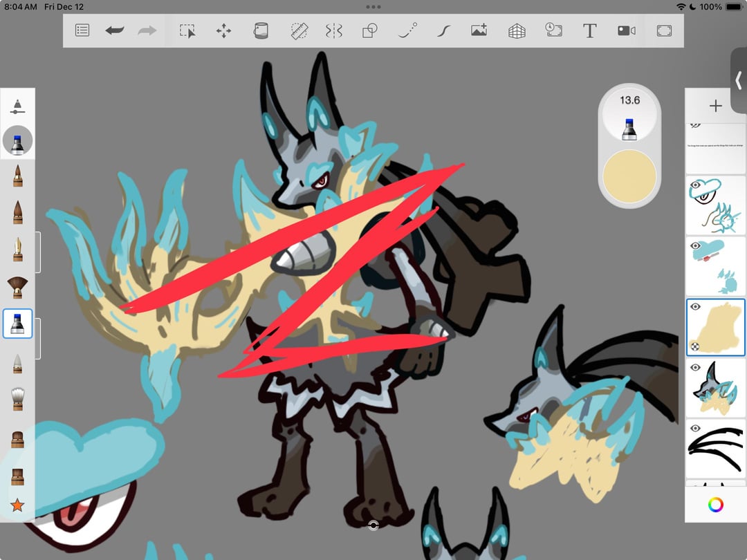Image resolution: width=747 pixels, height=560 pixels.
Task: Pick the fan brush in palette
Action: 17,287
